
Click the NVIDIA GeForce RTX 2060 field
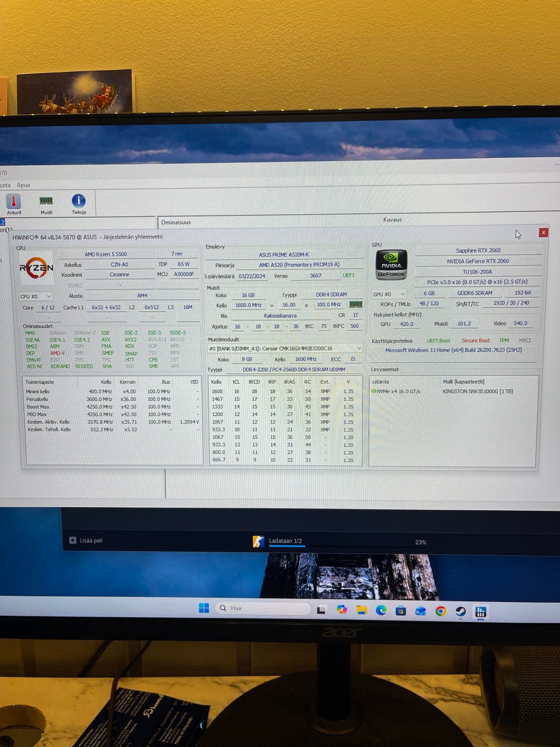coord(478,261)
